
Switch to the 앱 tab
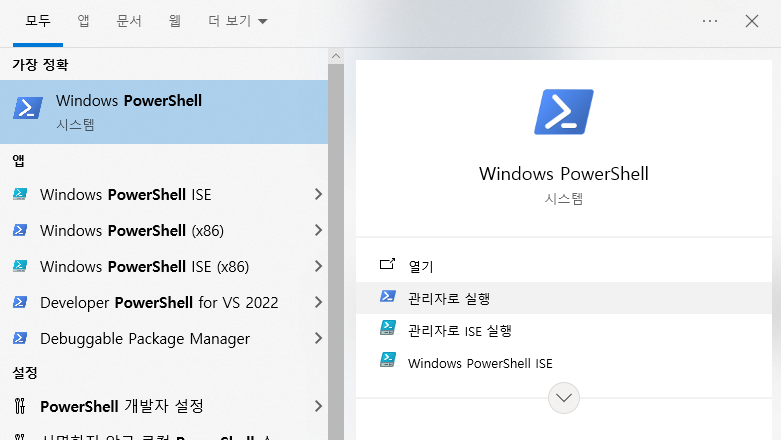83,21
